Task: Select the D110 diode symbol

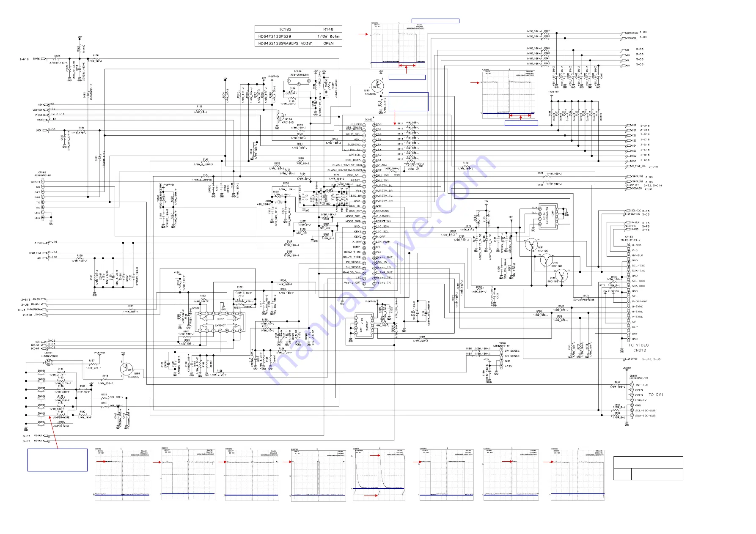Action: (292, 91)
